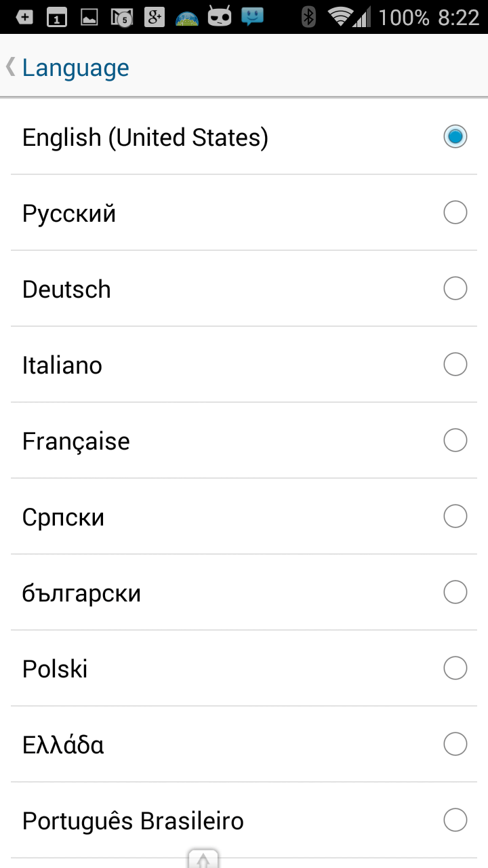Select the English (United States) radio button
Image resolution: width=488 pixels, height=868 pixels.
pos(455,137)
